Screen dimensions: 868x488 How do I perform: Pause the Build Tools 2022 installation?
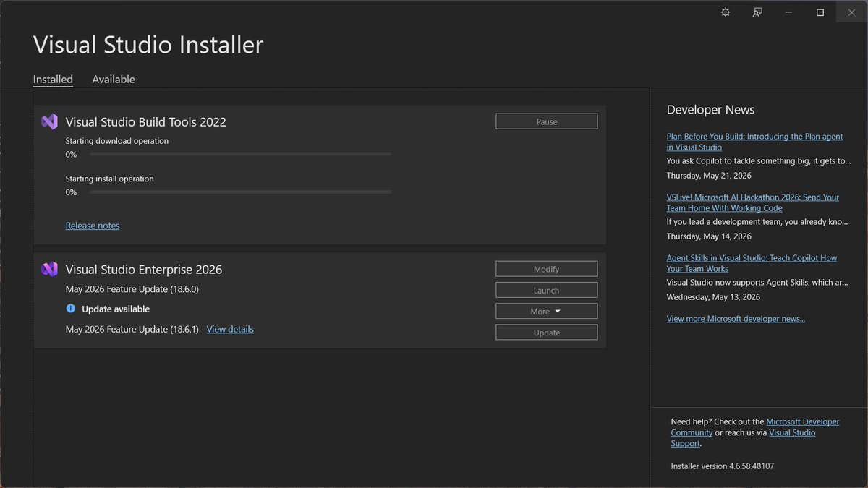547,121
